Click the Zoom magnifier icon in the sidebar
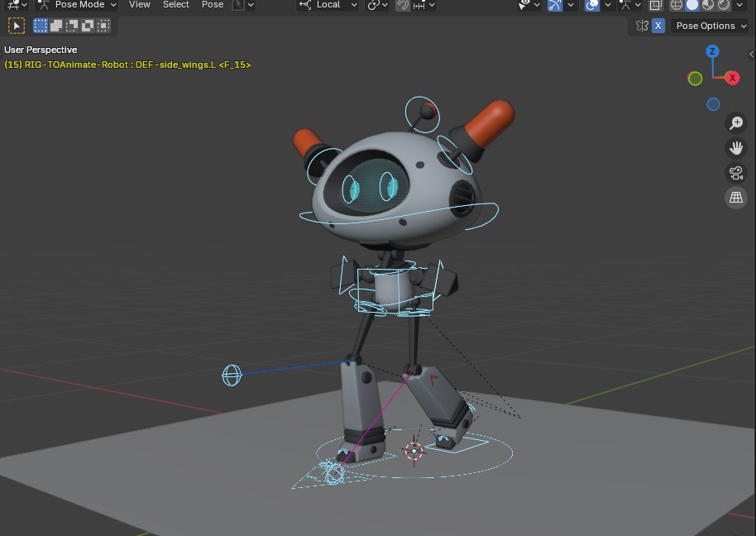 point(735,122)
